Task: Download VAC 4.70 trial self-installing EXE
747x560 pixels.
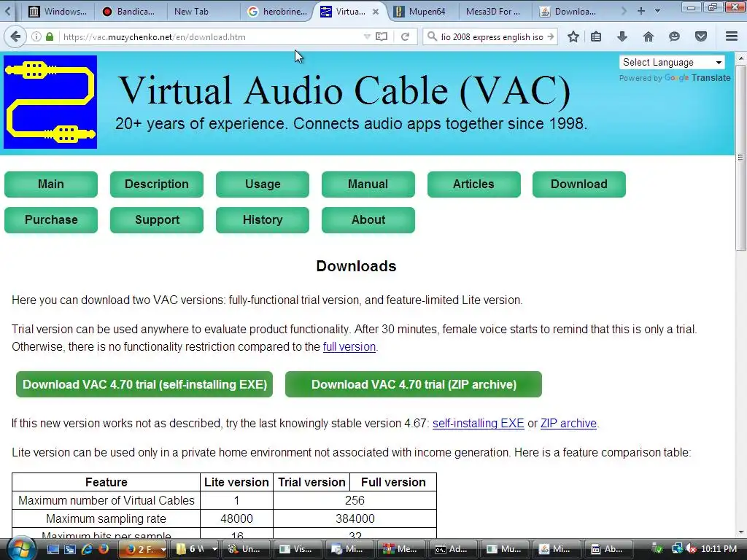Action: click(x=144, y=384)
